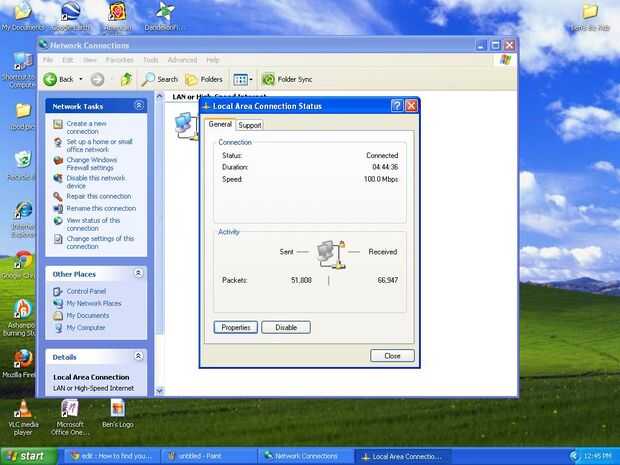Open the Back history dropdown arrow

[81, 79]
